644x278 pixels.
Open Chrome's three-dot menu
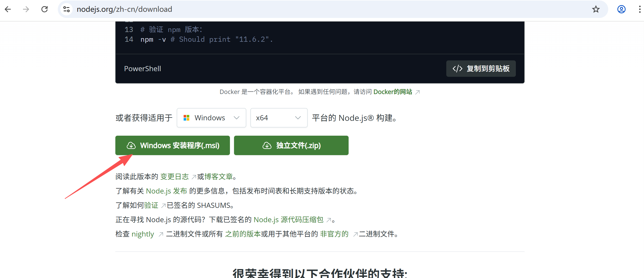tap(640, 9)
